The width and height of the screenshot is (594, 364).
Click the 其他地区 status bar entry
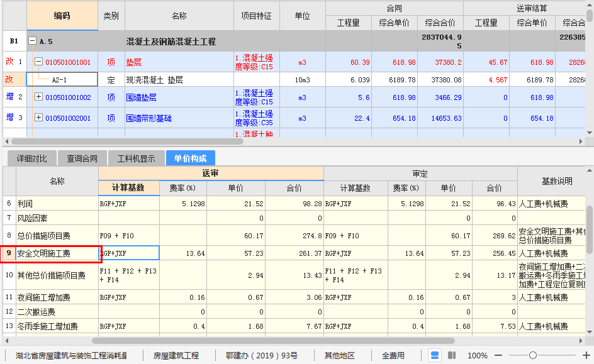click(x=339, y=356)
